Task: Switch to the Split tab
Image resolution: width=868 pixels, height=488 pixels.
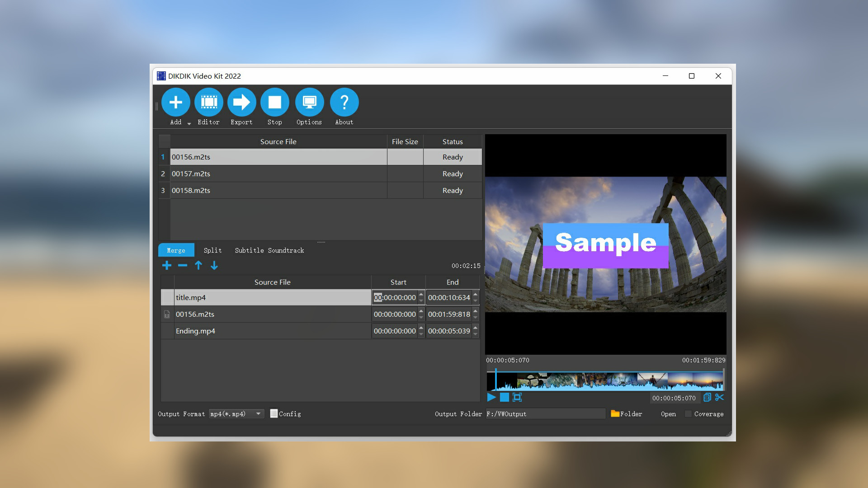Action: (x=212, y=250)
